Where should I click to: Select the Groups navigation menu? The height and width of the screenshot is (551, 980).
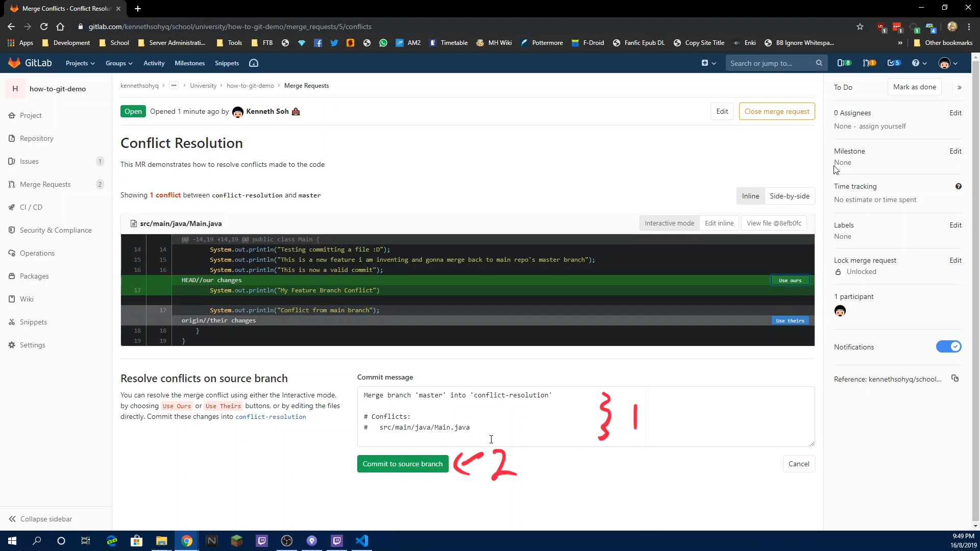pos(118,63)
